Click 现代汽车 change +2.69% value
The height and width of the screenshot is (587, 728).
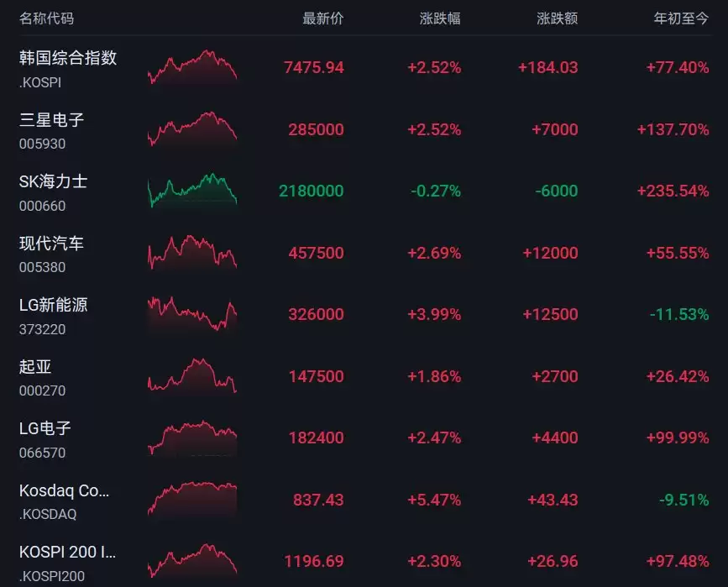434,253
